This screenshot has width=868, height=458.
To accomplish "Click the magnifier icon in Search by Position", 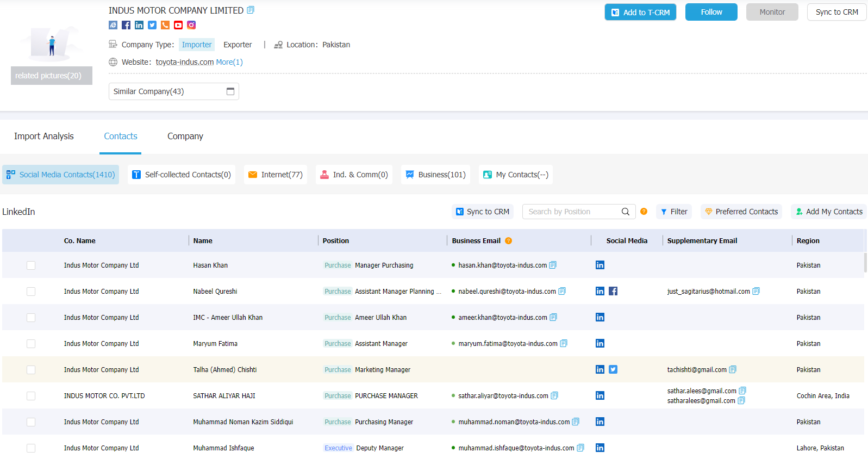I will click(626, 212).
